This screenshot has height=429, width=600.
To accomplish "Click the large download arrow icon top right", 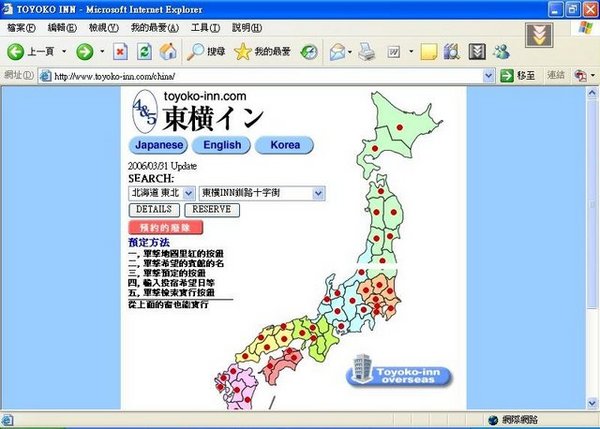I will [x=539, y=35].
